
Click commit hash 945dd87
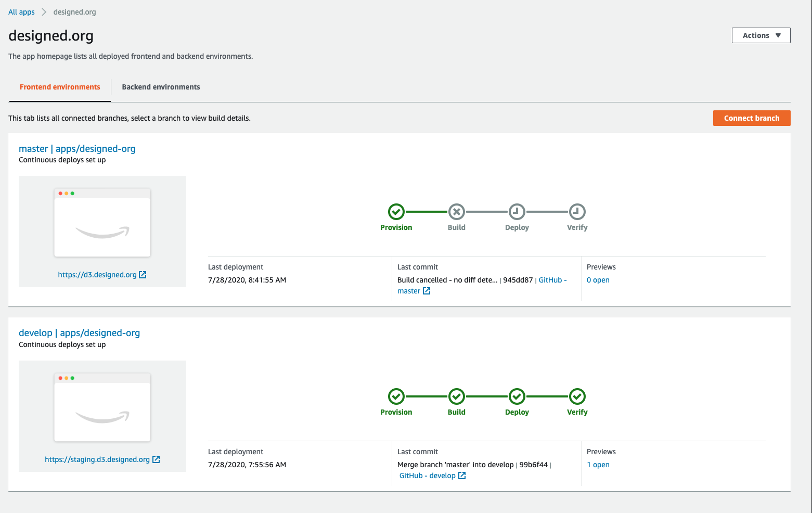(x=518, y=280)
